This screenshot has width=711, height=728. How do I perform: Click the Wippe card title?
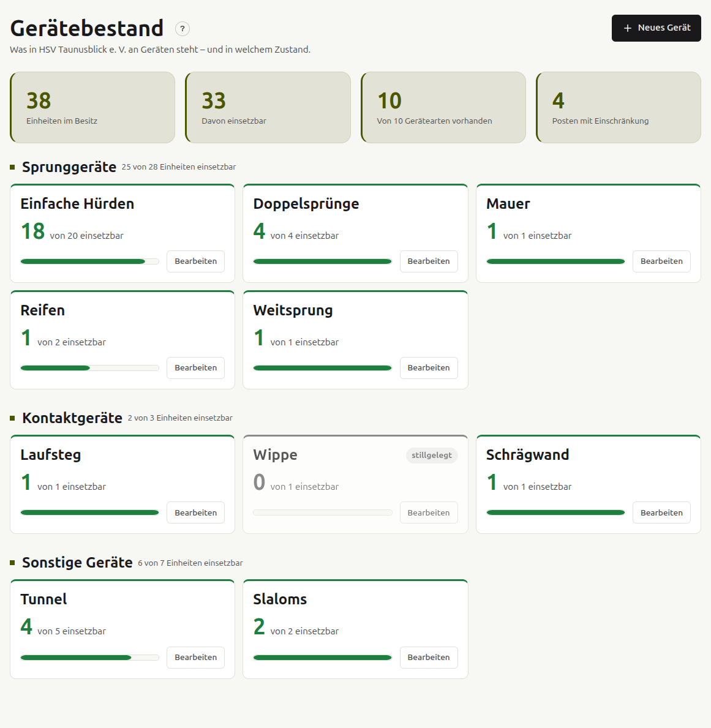coord(275,454)
